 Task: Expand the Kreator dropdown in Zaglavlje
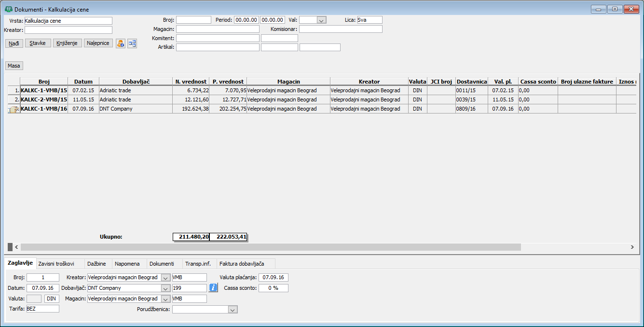click(x=165, y=277)
